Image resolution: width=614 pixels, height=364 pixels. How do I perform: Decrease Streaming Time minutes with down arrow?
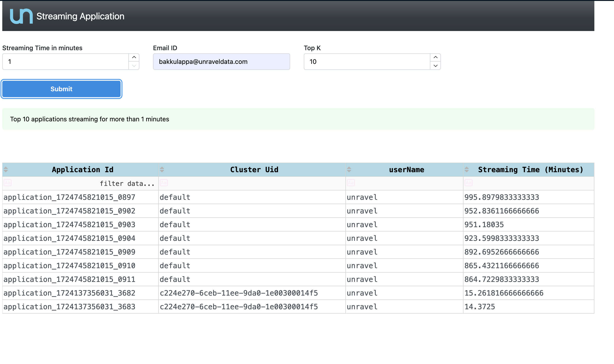(134, 65)
